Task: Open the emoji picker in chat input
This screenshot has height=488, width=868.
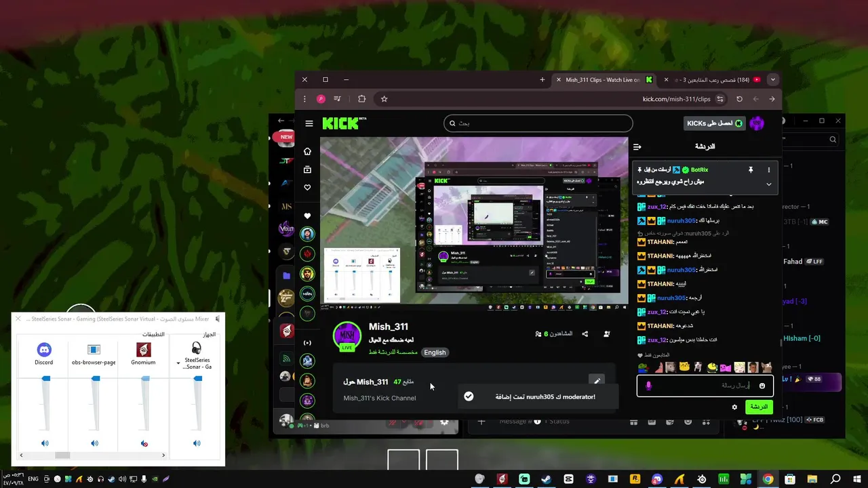Action: point(762,386)
